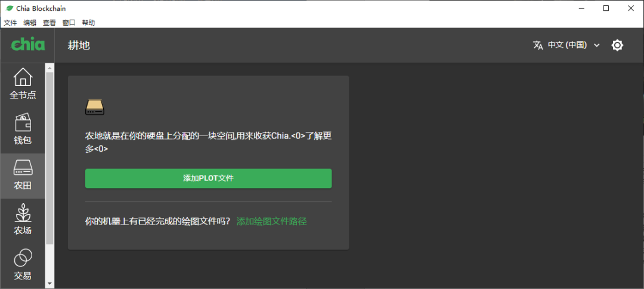The height and width of the screenshot is (289, 644).
Task: Click the 添加绘图文件路径 link
Action: [x=271, y=222]
